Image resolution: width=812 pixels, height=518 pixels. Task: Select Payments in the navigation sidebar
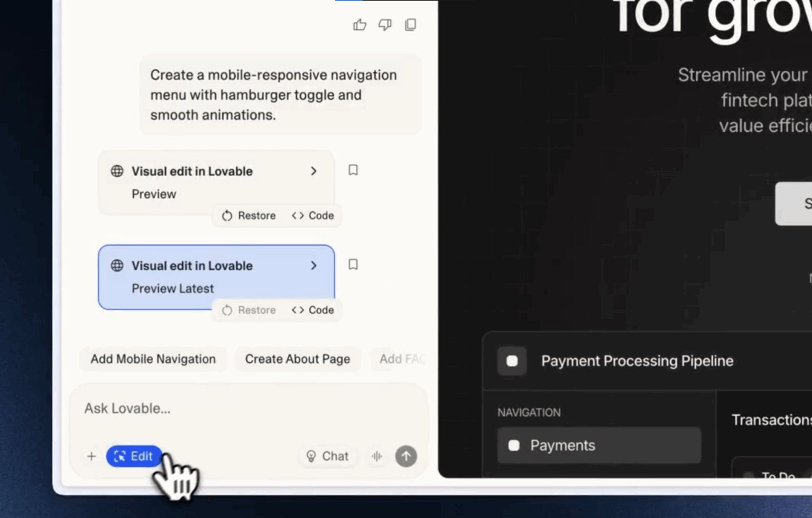(562, 445)
